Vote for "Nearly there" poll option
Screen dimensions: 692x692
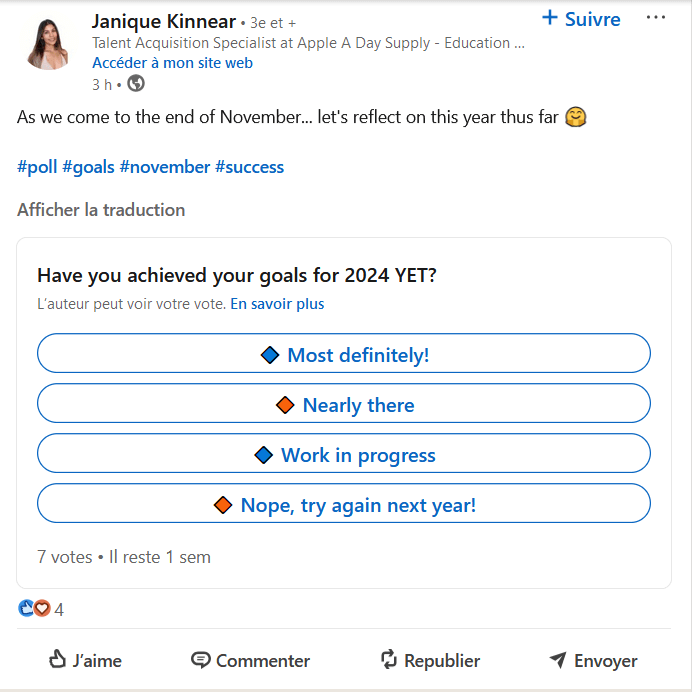(344, 404)
